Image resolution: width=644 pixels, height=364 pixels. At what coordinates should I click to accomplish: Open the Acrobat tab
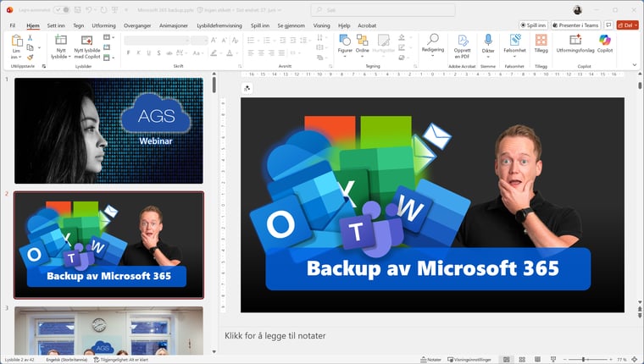367,25
